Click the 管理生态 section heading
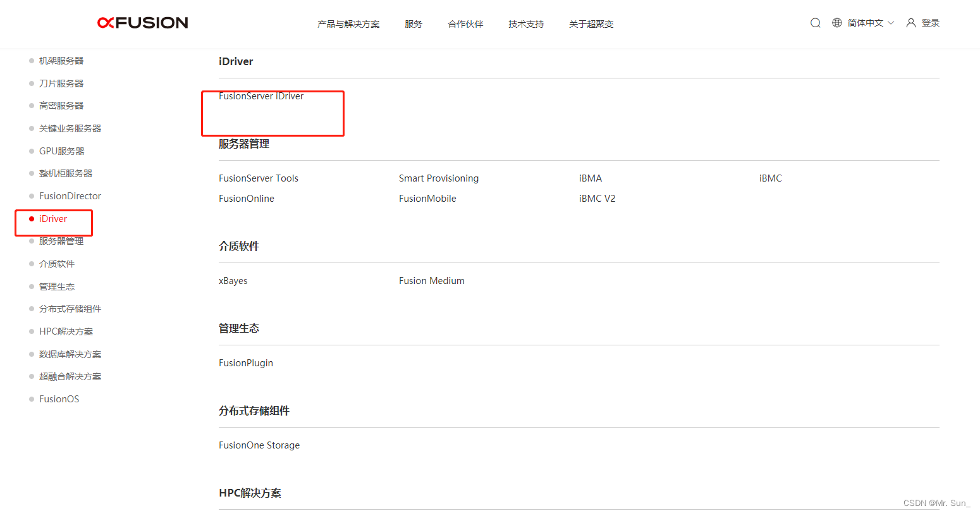 pyautogui.click(x=239, y=328)
